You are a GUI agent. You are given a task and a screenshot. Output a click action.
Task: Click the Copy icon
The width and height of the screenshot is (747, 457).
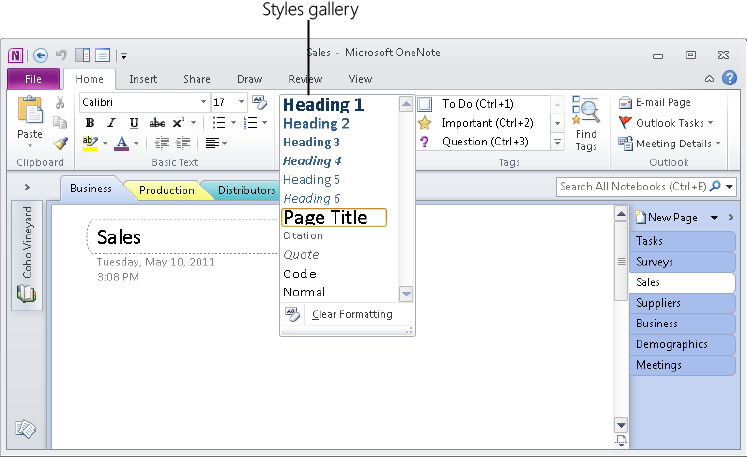60,122
